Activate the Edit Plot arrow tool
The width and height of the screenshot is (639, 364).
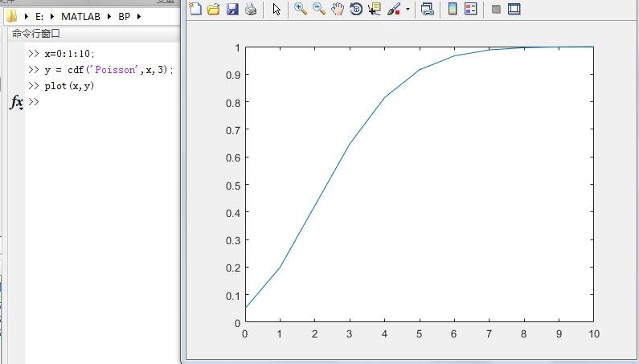[x=276, y=9]
